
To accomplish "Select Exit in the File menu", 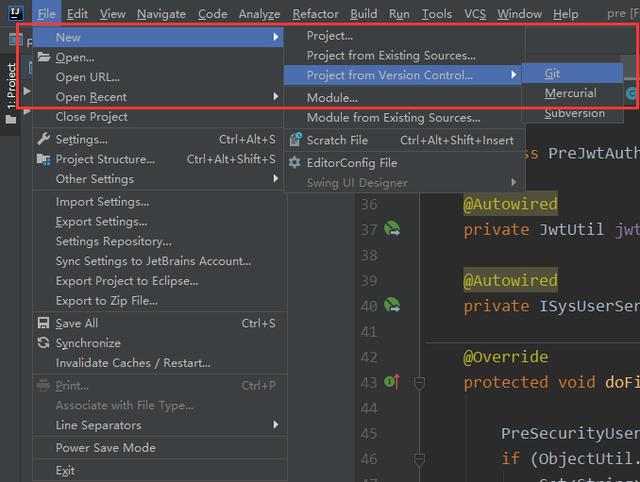I will (158, 471).
